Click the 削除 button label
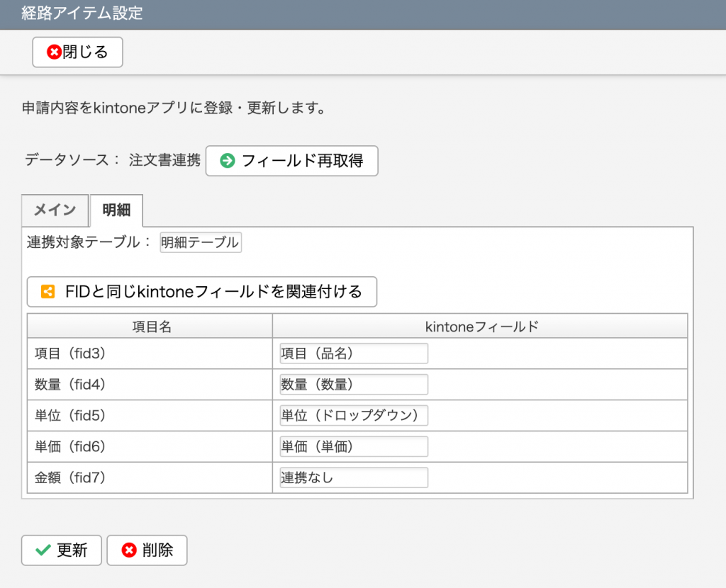The width and height of the screenshot is (726, 588). click(157, 550)
